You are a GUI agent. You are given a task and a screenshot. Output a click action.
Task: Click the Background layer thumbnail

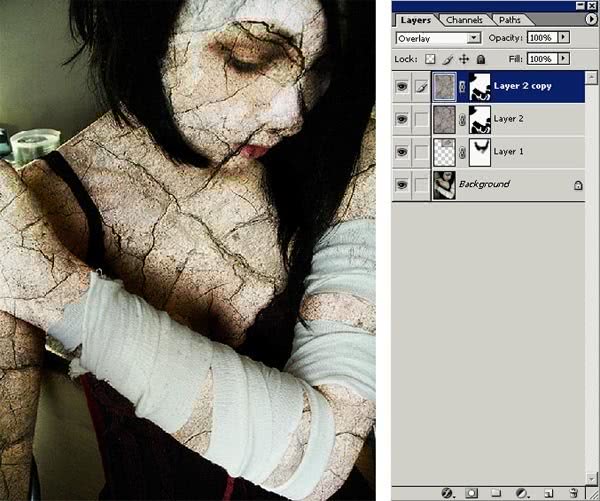click(x=444, y=185)
